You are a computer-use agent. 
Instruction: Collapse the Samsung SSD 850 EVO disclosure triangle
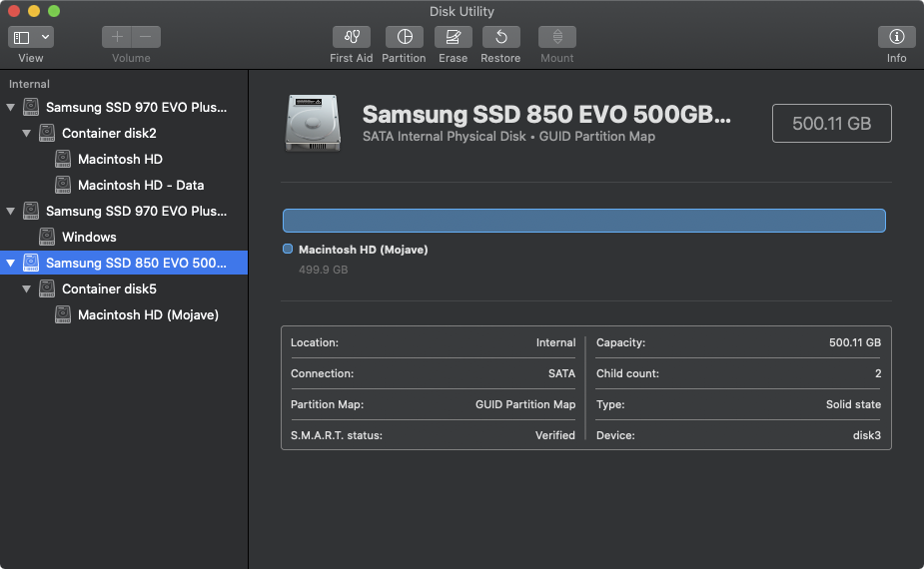[11, 263]
